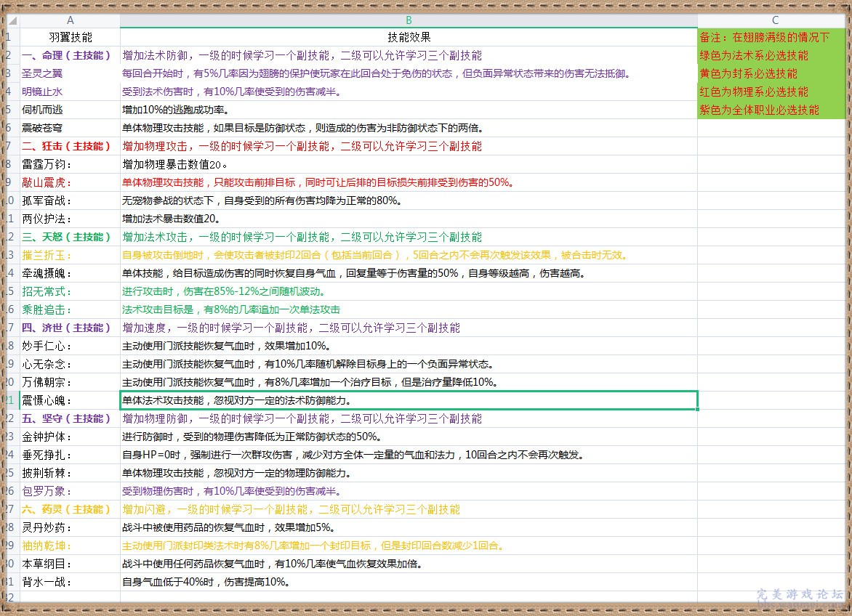
Task: Click the '孤军奋战：' cell
Action: point(70,200)
